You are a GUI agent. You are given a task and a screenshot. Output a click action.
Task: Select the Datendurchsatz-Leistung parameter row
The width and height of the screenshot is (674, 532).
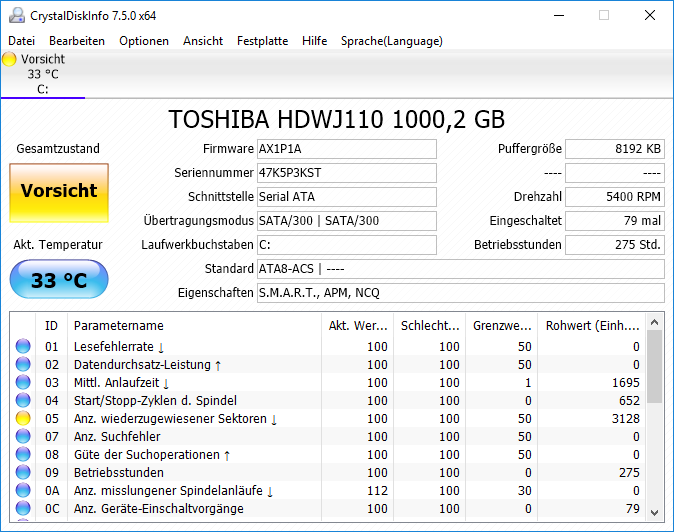coord(328,364)
